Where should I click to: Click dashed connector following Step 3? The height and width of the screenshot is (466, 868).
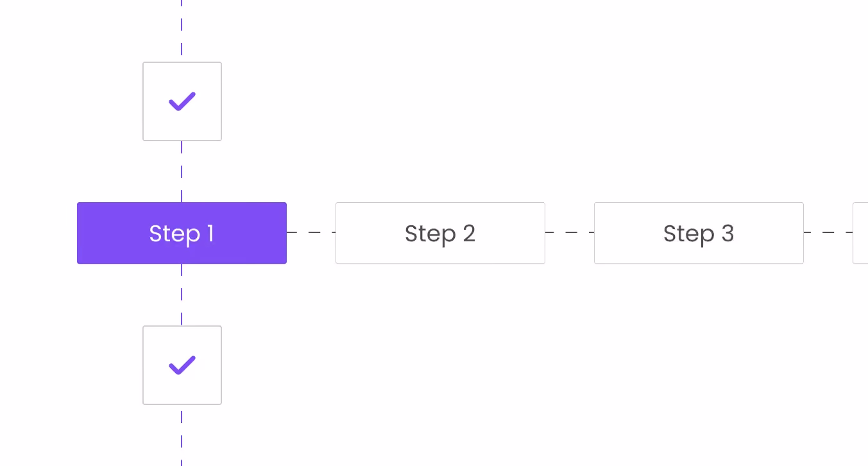(828, 232)
